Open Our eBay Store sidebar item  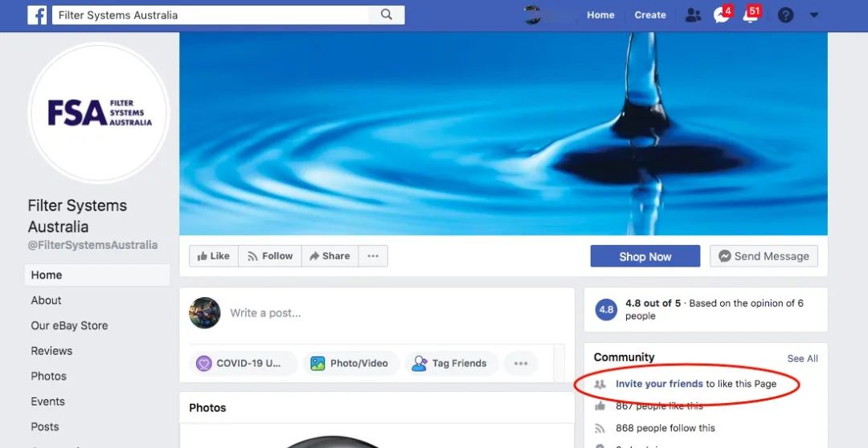pyautogui.click(x=69, y=326)
